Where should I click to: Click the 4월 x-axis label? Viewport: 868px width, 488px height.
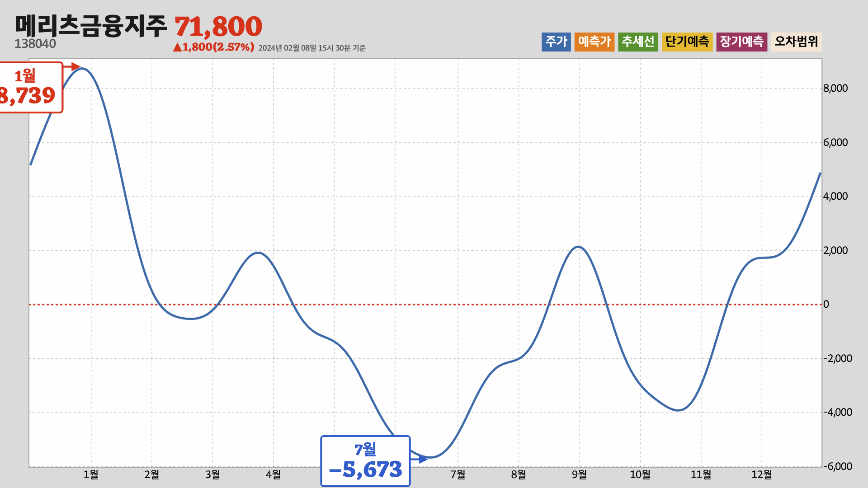(273, 474)
